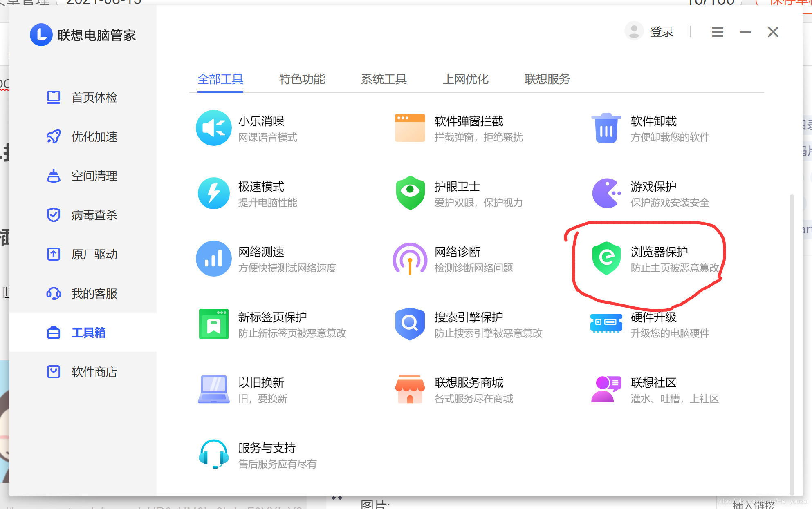Open 硬件升级 memory chip icon
Screen dimensions: 812x509
[x=606, y=323]
